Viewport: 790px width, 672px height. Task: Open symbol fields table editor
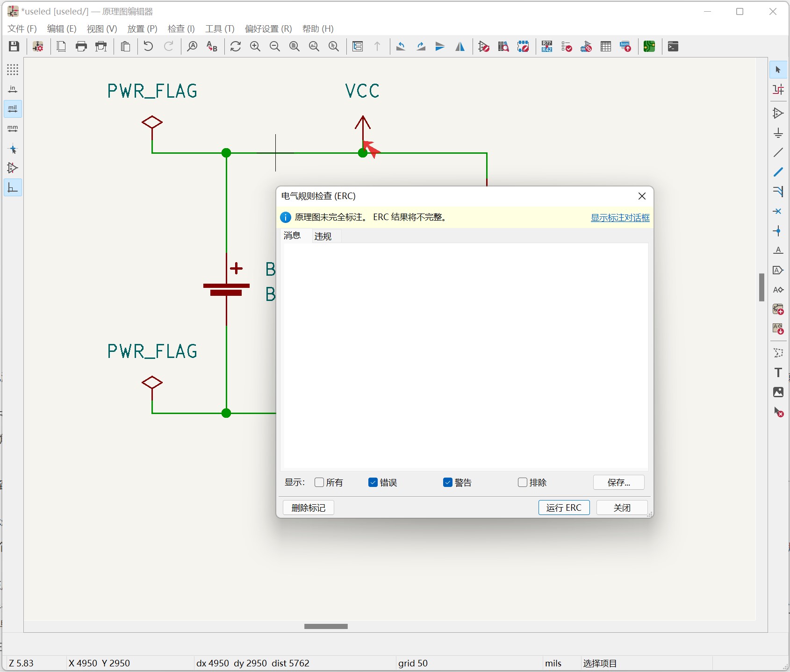pyautogui.click(x=606, y=46)
